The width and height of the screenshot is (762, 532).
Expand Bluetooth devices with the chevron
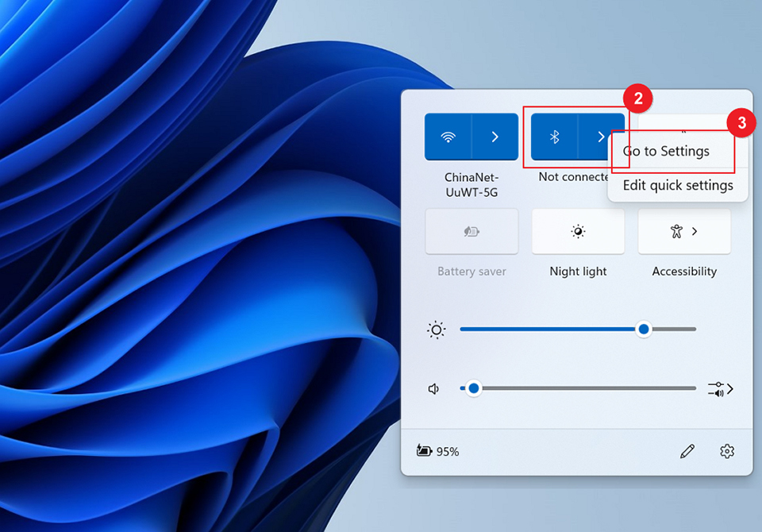[x=601, y=136]
